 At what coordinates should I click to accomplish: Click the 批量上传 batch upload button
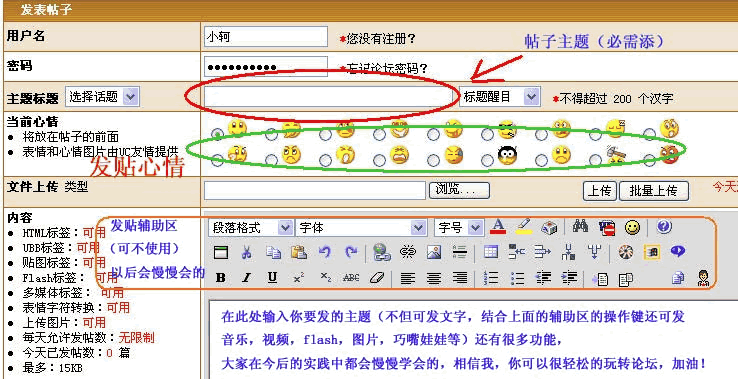pyautogui.click(x=653, y=191)
